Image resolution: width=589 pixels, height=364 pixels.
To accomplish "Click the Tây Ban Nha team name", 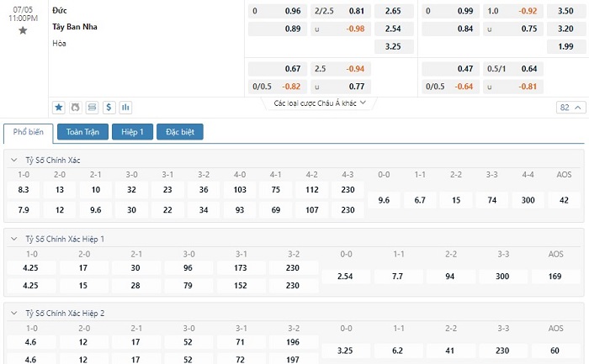I will [x=74, y=26].
